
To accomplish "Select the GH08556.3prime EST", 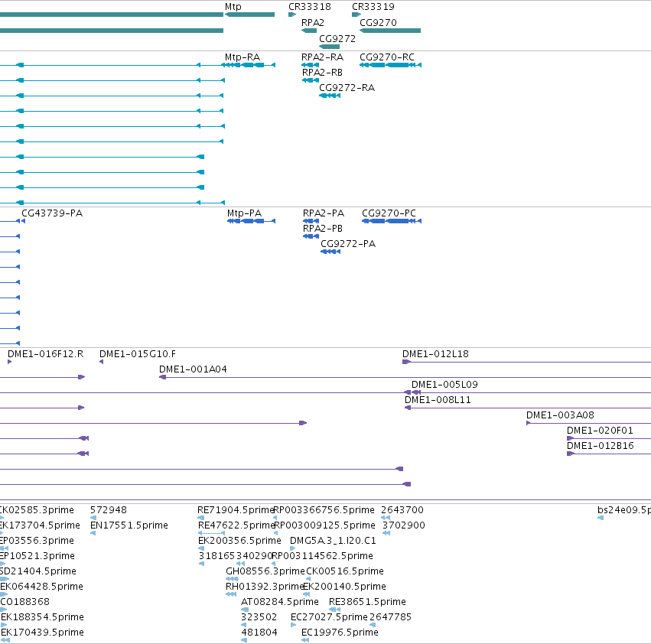I will coord(232,579).
